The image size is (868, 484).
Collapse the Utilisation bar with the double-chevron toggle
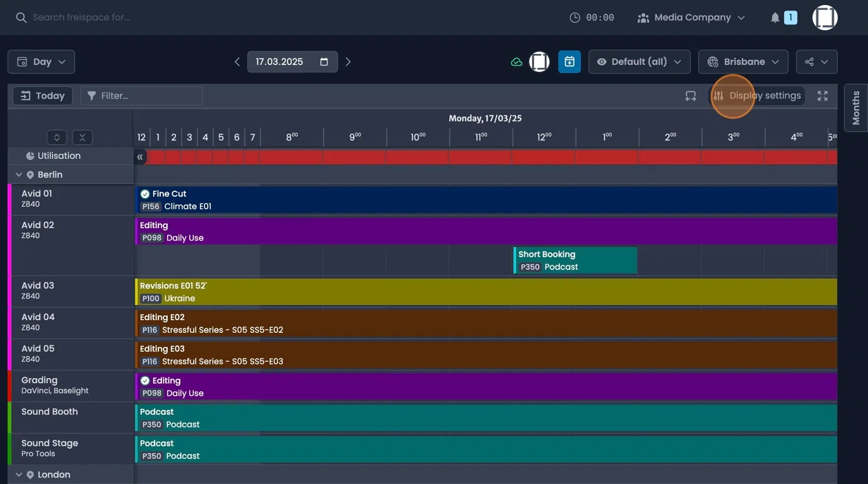140,156
